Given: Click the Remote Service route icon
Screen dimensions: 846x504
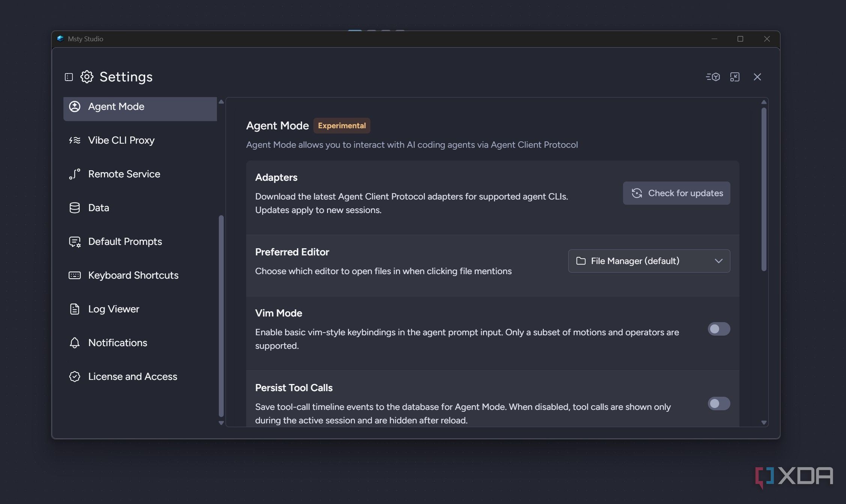Looking at the screenshot, I should 75,174.
